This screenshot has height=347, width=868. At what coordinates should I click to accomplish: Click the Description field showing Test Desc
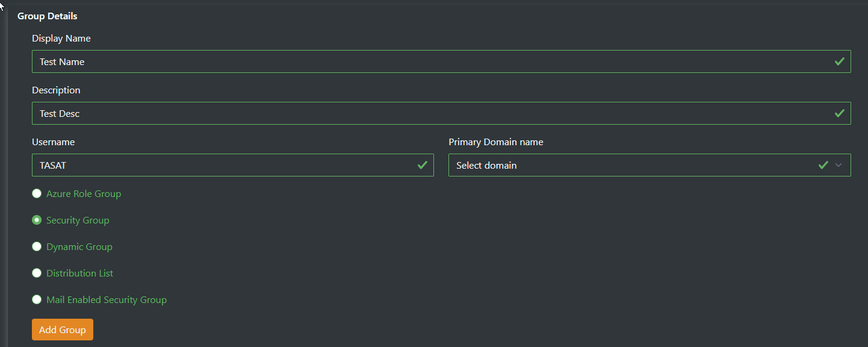(x=241, y=113)
